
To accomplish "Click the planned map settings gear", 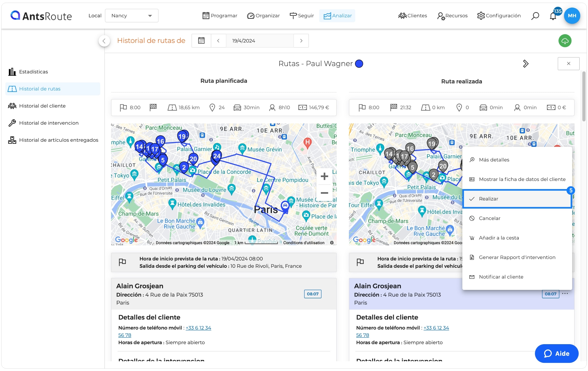I will 332,243.
